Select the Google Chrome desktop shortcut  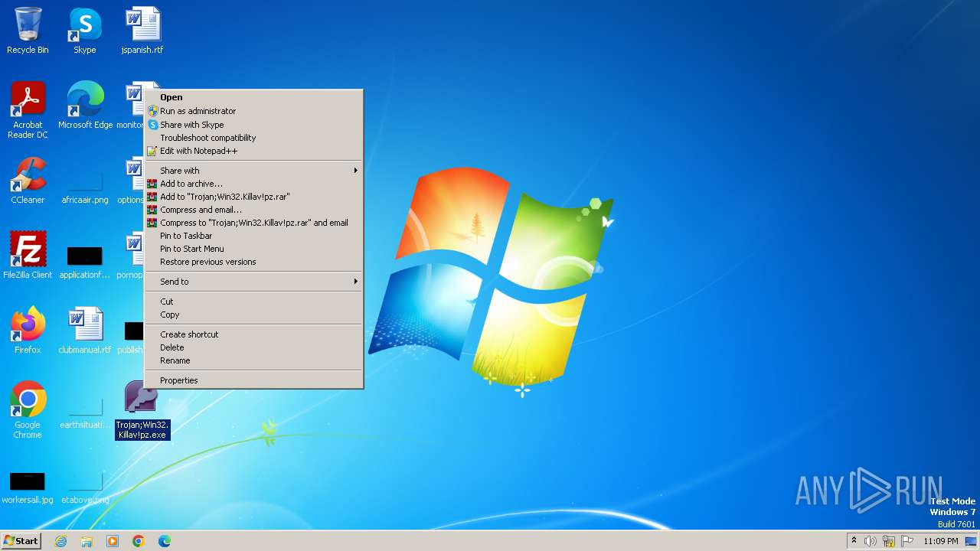pyautogui.click(x=28, y=410)
